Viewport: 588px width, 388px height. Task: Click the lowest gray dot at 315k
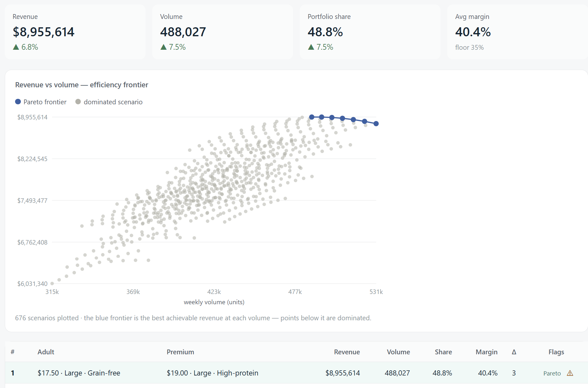click(52, 283)
